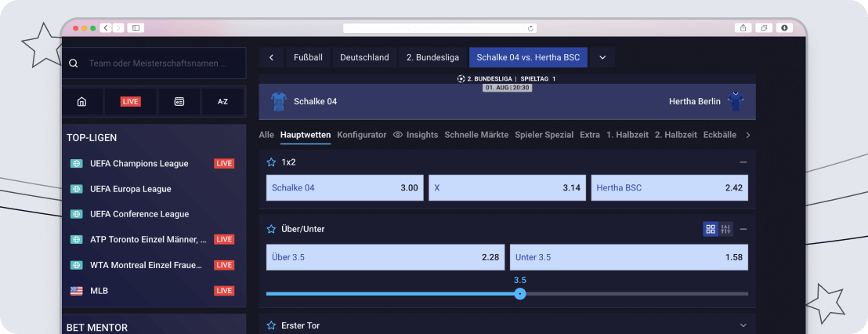868x334 pixels.
Task: Click the globe icon for UEFA Europa League
Action: 77,189
